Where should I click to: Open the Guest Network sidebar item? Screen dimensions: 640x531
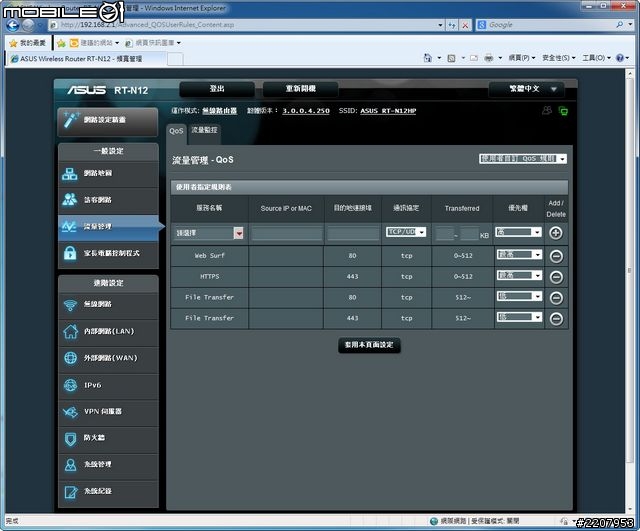click(108, 200)
